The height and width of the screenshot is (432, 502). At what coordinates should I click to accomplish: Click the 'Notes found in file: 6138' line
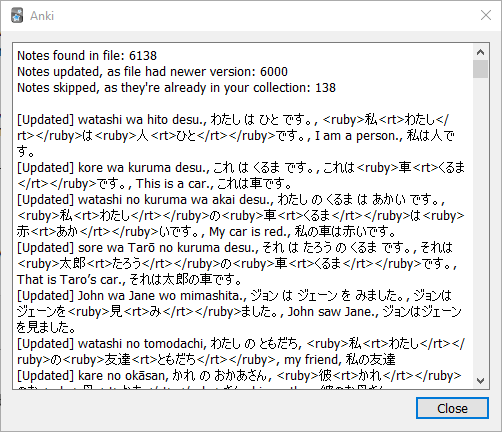coord(87,55)
